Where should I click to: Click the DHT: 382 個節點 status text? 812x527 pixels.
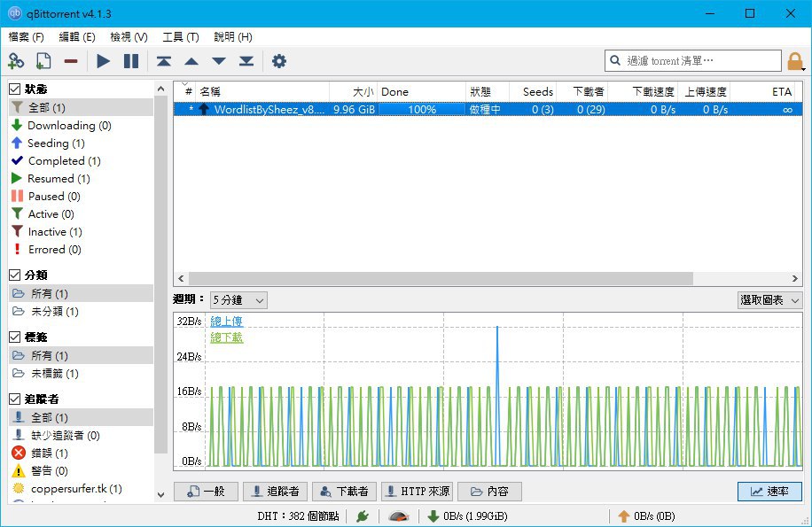298,516
